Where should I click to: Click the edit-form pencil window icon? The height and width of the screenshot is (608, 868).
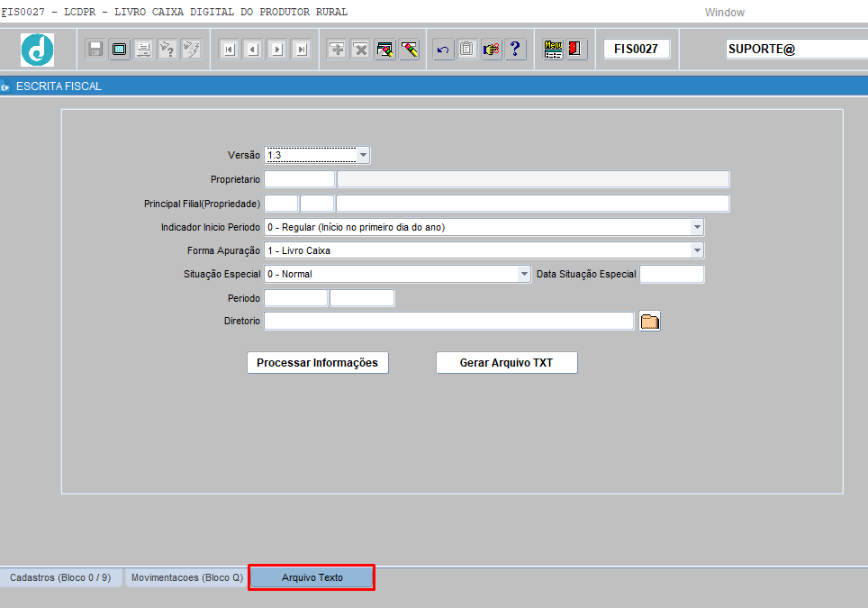(x=384, y=50)
